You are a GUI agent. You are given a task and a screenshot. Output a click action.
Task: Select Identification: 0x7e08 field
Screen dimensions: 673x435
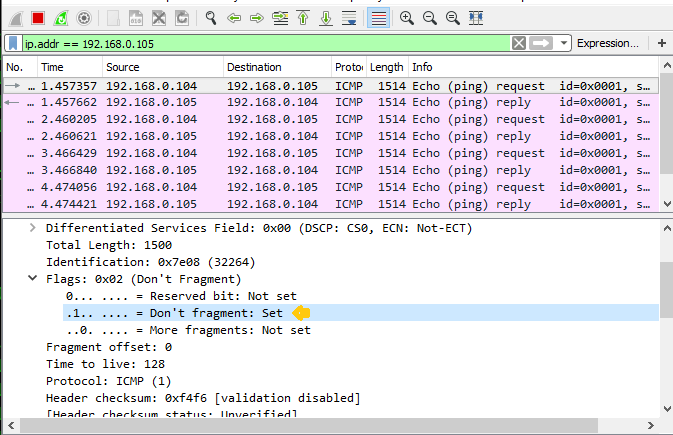tap(151, 262)
